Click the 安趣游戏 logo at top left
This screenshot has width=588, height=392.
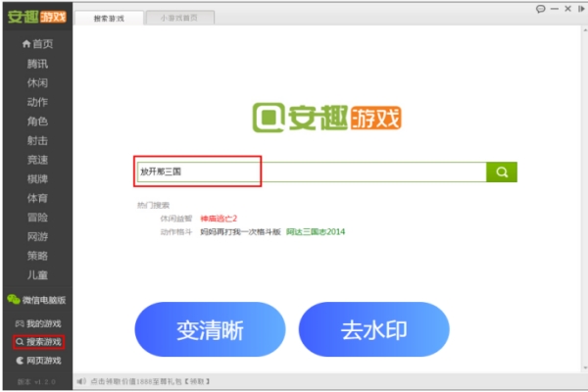tap(37, 17)
